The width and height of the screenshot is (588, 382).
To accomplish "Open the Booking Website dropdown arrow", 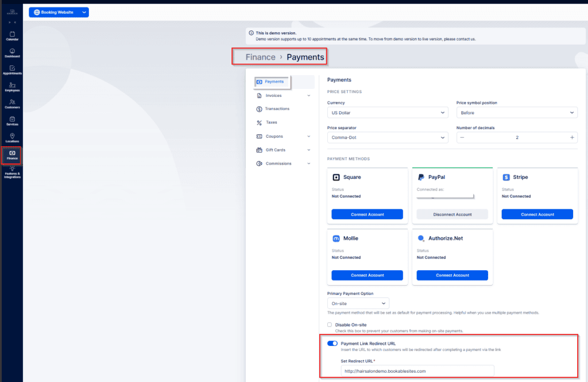I will [84, 13].
